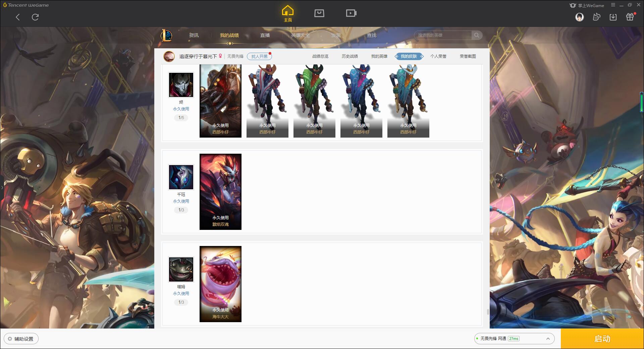Go back with the back arrow

click(18, 17)
